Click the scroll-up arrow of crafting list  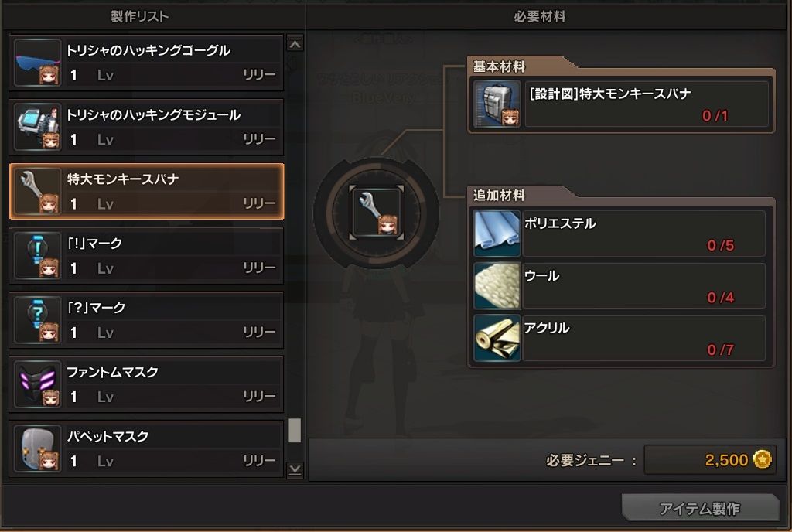click(x=295, y=44)
